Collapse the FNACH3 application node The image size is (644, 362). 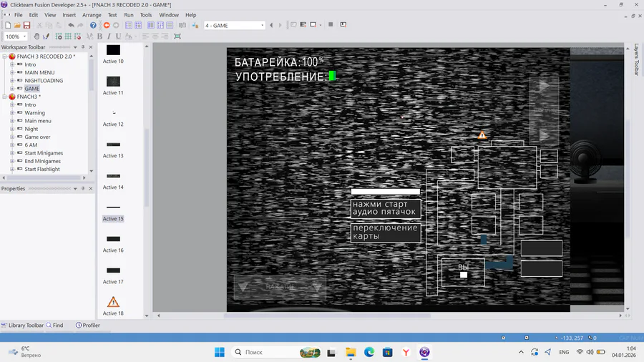pyautogui.click(x=4, y=97)
